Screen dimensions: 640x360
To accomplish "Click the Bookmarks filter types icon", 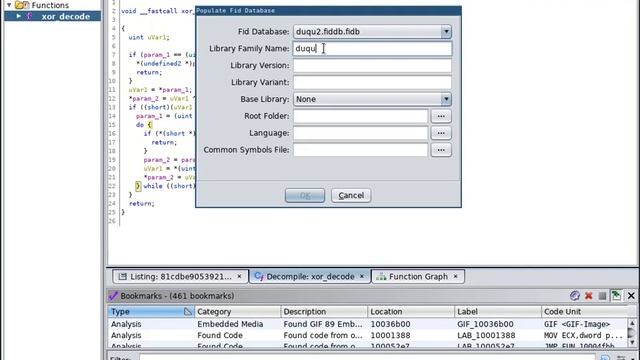I will point(575,296).
